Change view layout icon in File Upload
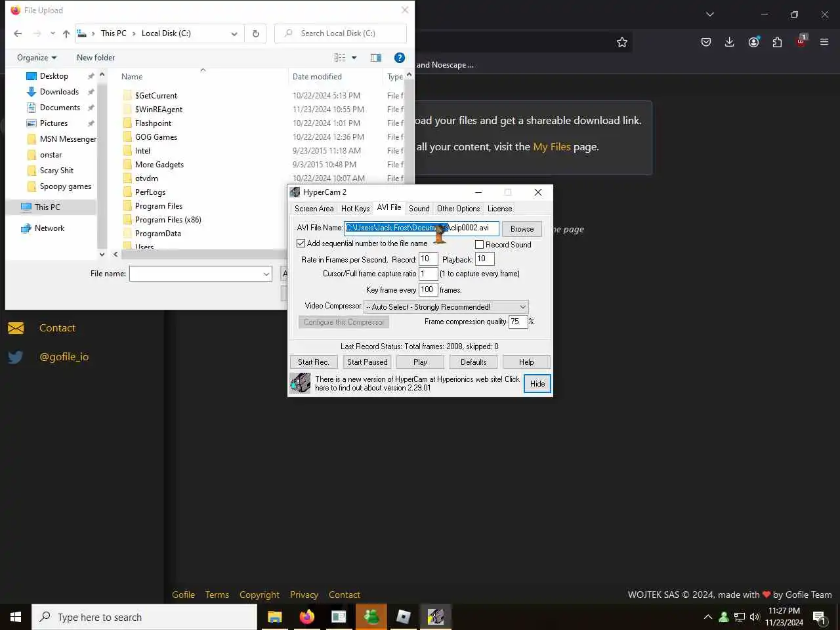The image size is (840, 630). tap(340, 58)
